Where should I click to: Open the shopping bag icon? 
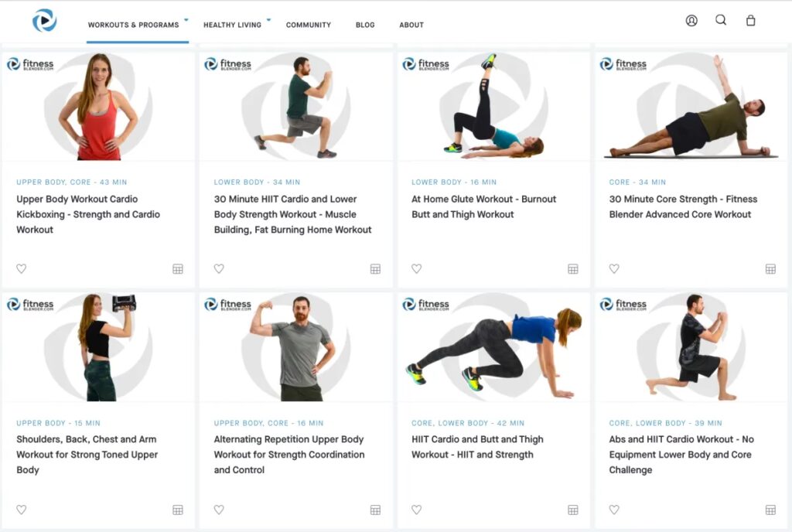click(x=750, y=21)
